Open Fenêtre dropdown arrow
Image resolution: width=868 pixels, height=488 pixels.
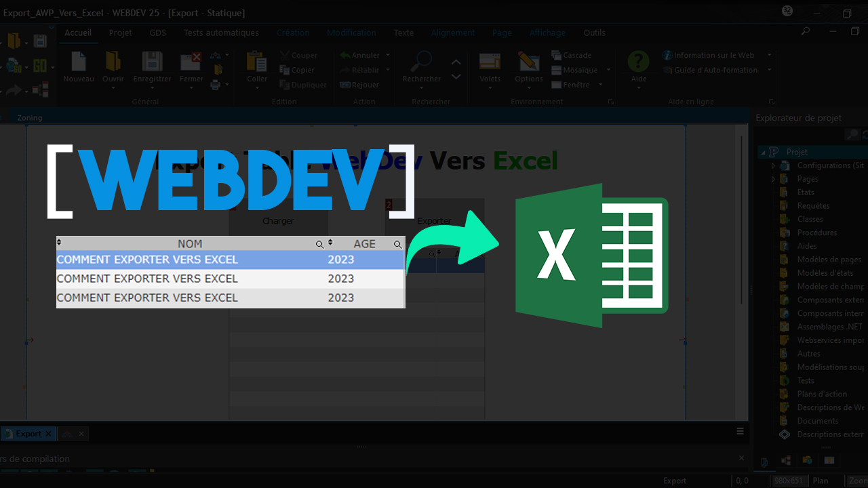[600, 85]
